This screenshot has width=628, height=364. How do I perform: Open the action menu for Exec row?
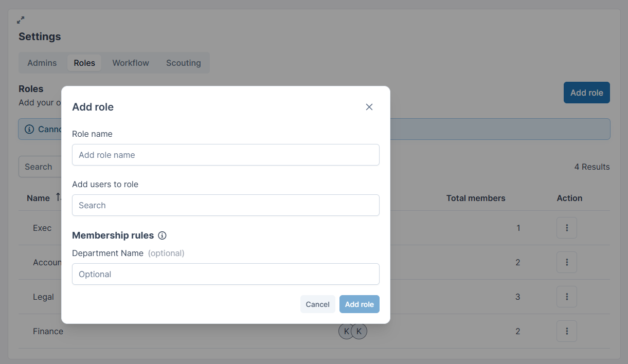(567, 228)
